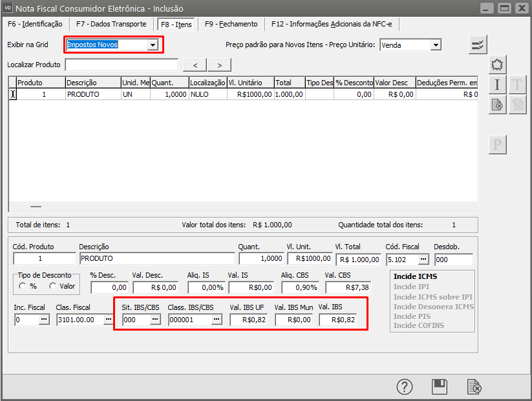532x401 pixels.
Task: Go to previous product with '<' button
Action: coord(195,65)
